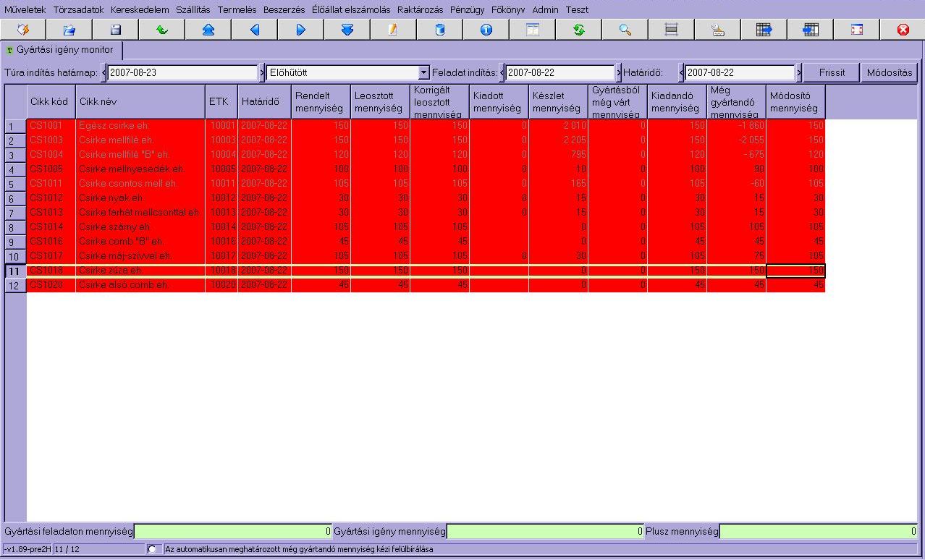The width and height of the screenshot is (925, 560).
Task: Decrease Határidő date with left arrow
Action: pyautogui.click(x=681, y=73)
